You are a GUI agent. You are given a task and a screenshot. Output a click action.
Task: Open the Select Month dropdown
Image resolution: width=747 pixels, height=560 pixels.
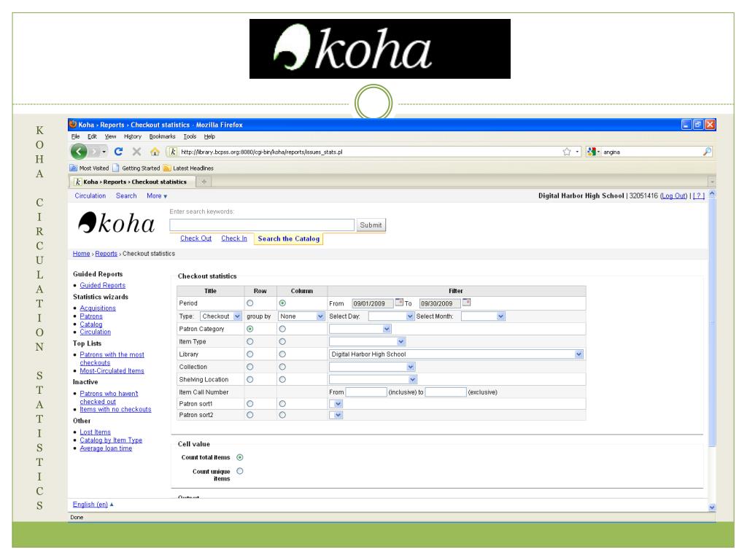483,316
